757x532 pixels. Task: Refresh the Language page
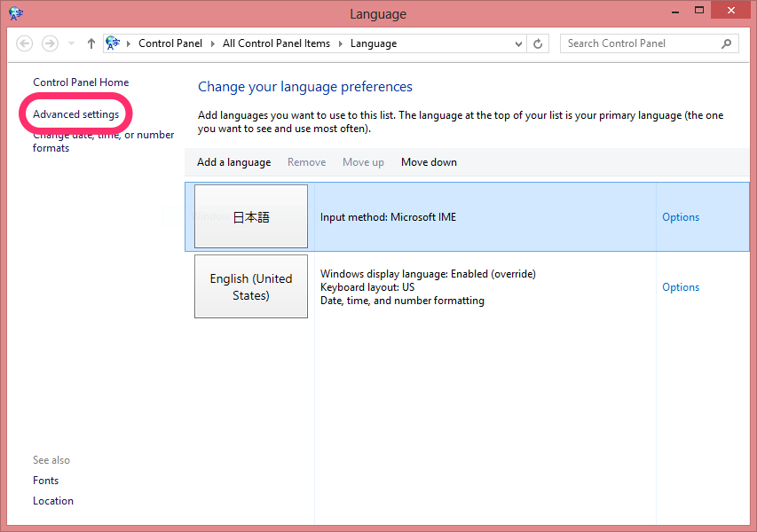click(x=538, y=44)
